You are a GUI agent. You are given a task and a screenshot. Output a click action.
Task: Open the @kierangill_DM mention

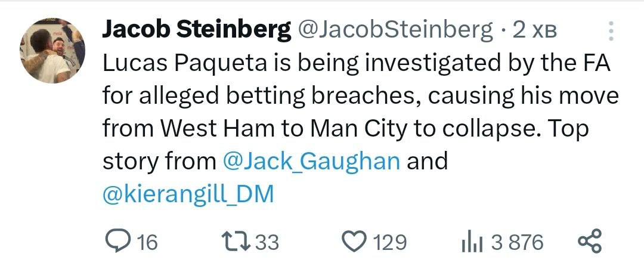[x=188, y=194]
